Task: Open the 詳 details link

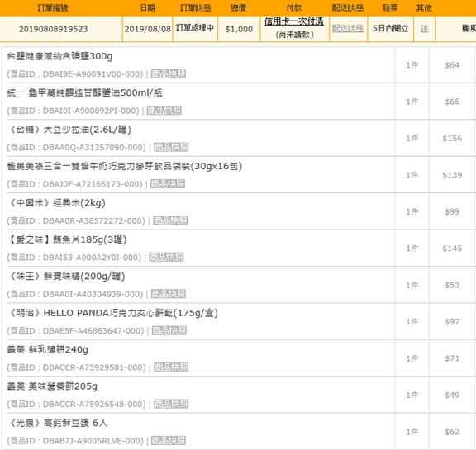Action: 425,29
